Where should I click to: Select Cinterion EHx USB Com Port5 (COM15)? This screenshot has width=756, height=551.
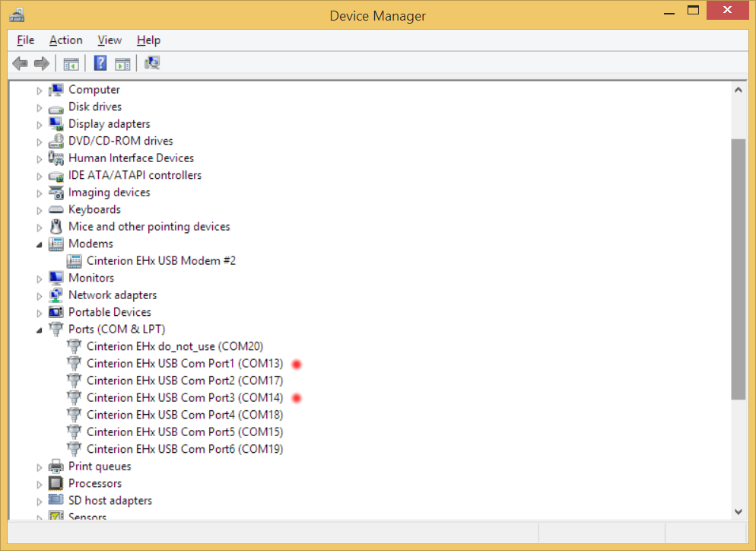185,432
